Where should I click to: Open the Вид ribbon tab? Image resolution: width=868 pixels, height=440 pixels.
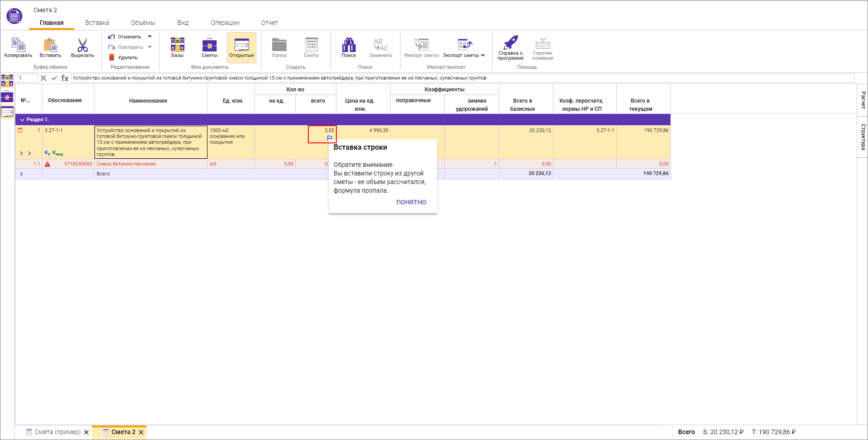pos(183,23)
